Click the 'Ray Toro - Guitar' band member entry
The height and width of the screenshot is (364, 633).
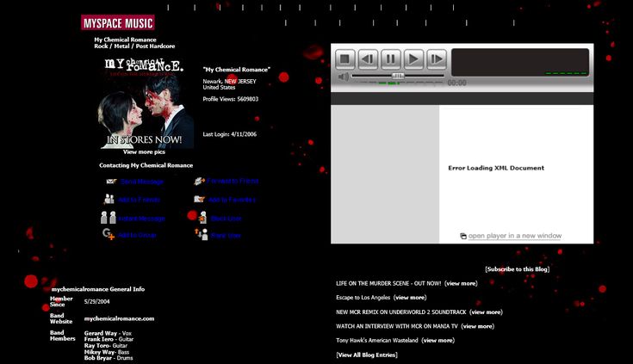(x=106, y=345)
